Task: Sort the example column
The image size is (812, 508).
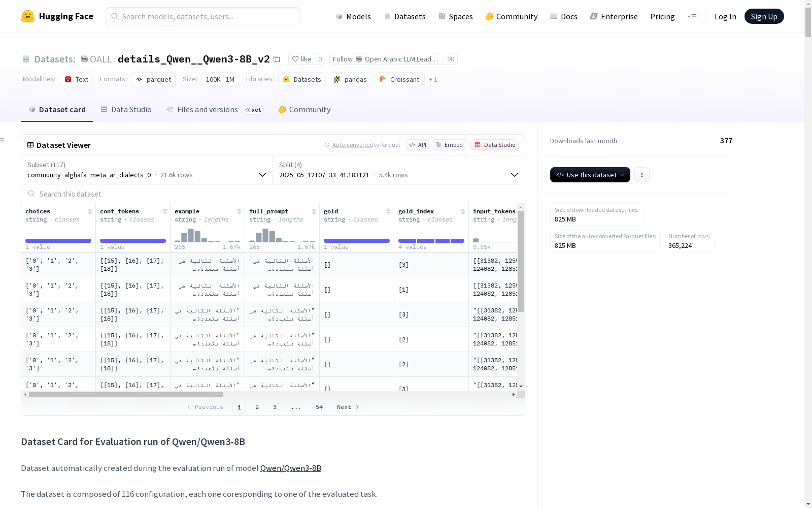Action: 239,211
